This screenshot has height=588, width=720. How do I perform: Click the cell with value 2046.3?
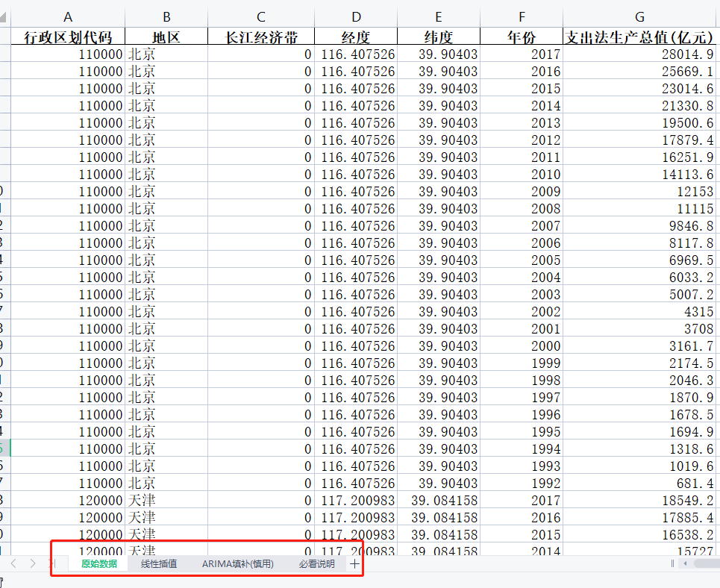(x=639, y=380)
